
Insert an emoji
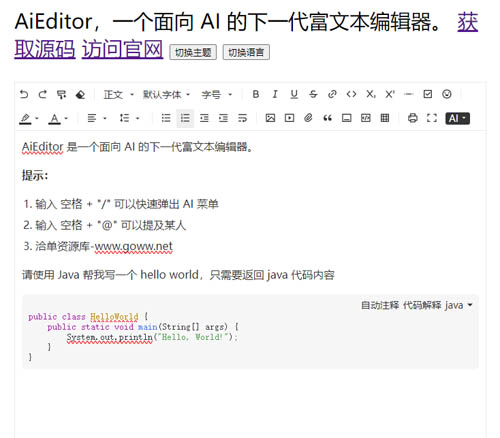(447, 94)
